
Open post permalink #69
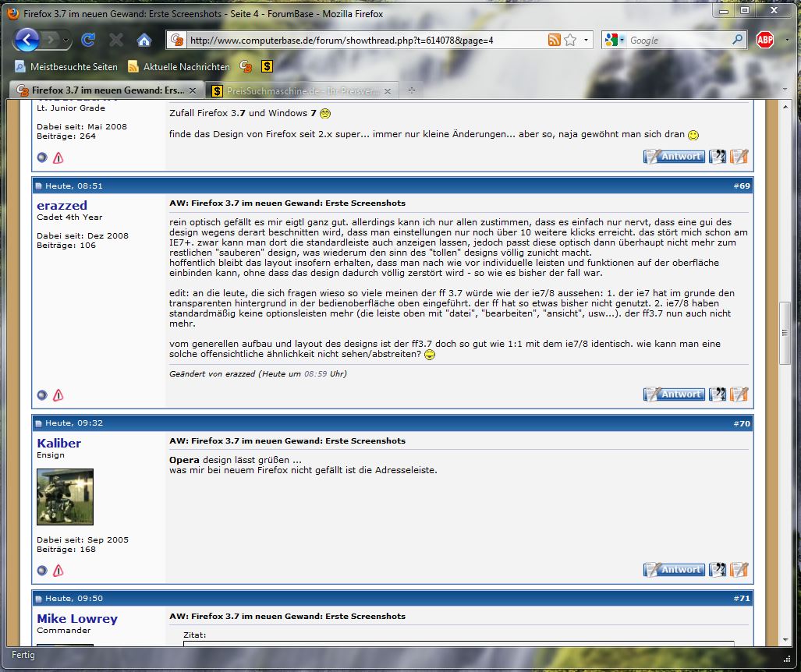(742, 186)
